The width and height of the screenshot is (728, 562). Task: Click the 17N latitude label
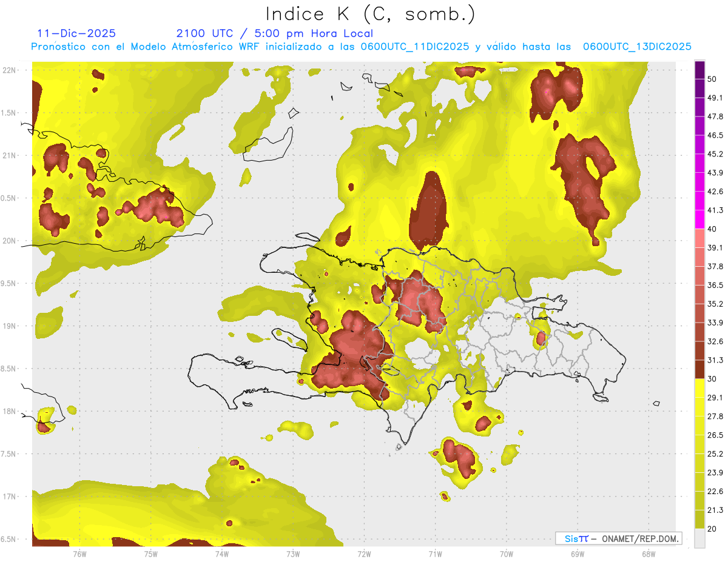[x=8, y=497]
